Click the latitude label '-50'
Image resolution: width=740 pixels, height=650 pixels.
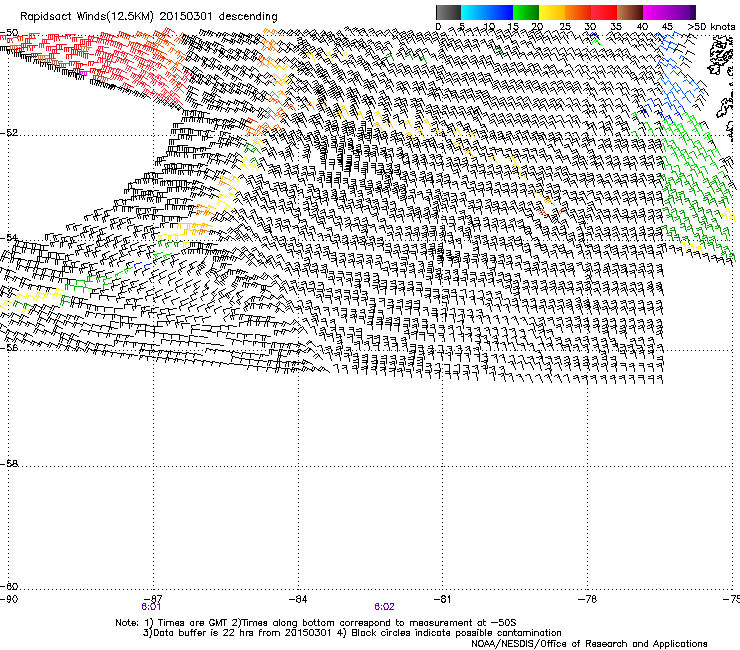[9, 33]
